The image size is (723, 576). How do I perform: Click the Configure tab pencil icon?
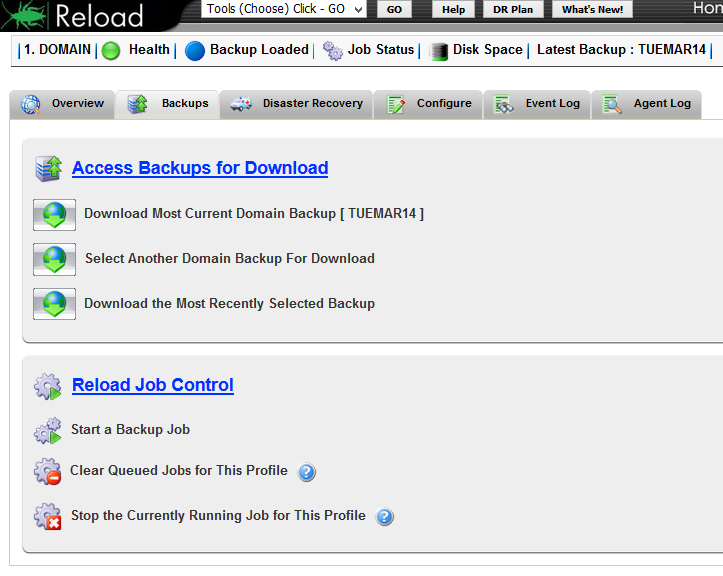396,104
